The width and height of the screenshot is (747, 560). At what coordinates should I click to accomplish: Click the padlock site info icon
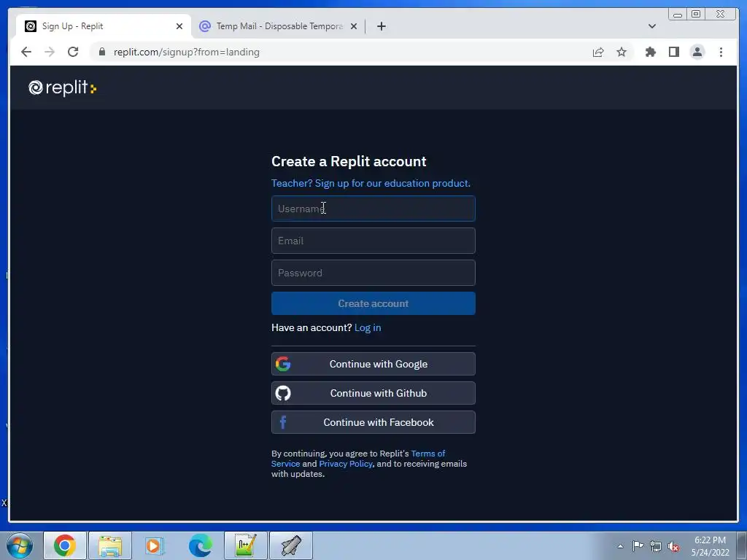(x=102, y=52)
